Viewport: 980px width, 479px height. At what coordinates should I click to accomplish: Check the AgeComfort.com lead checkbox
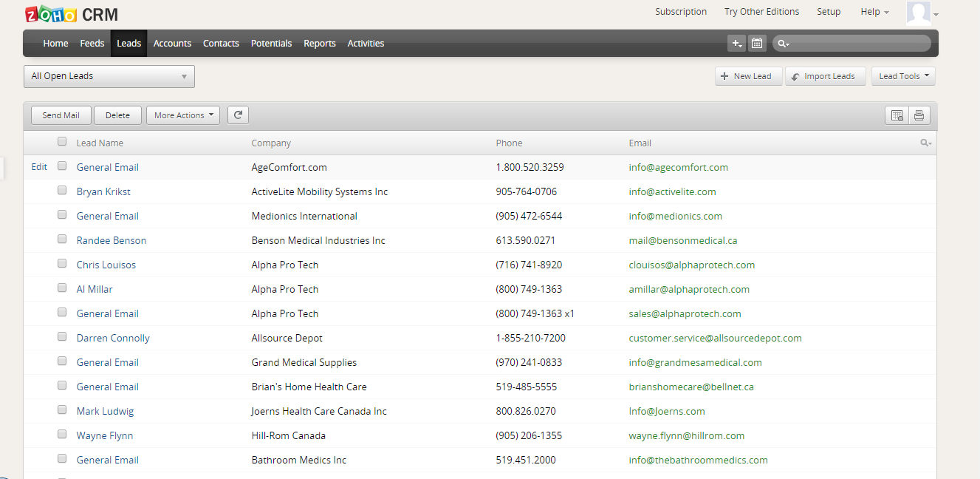click(x=62, y=166)
